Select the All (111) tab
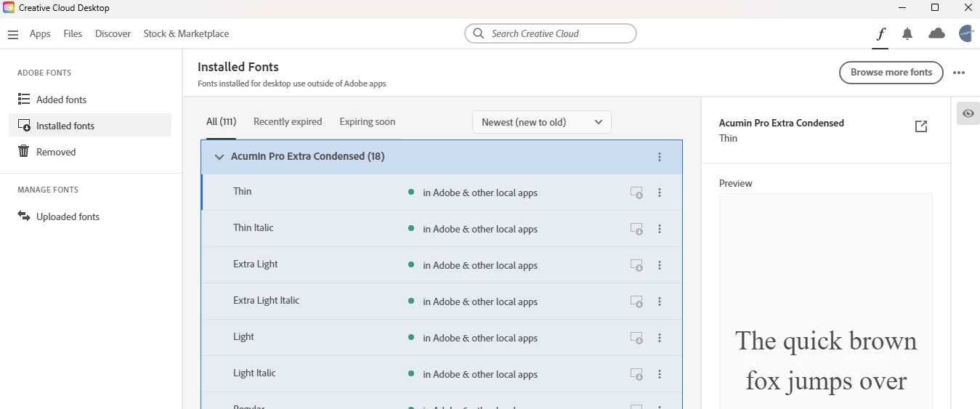This screenshot has width=980, height=409. pyautogui.click(x=221, y=122)
